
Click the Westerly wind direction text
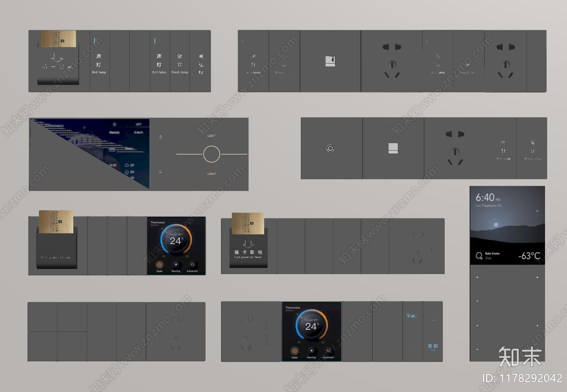pyautogui.click(x=114, y=132)
